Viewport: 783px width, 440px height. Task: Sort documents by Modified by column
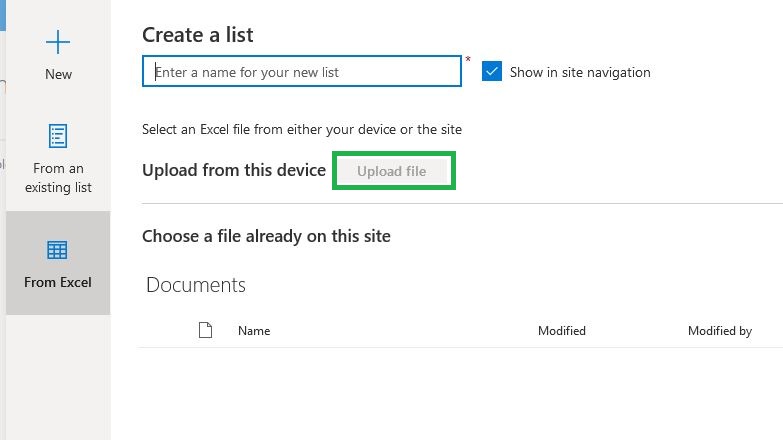pos(720,331)
